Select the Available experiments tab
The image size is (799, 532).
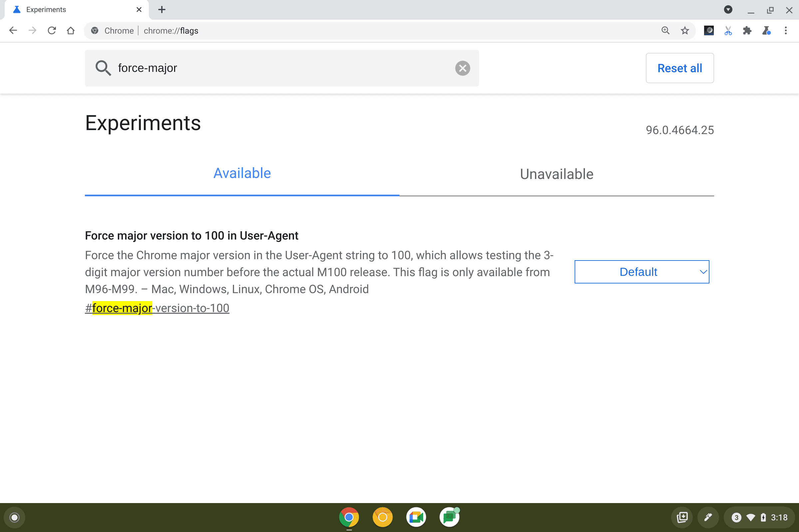point(242,173)
